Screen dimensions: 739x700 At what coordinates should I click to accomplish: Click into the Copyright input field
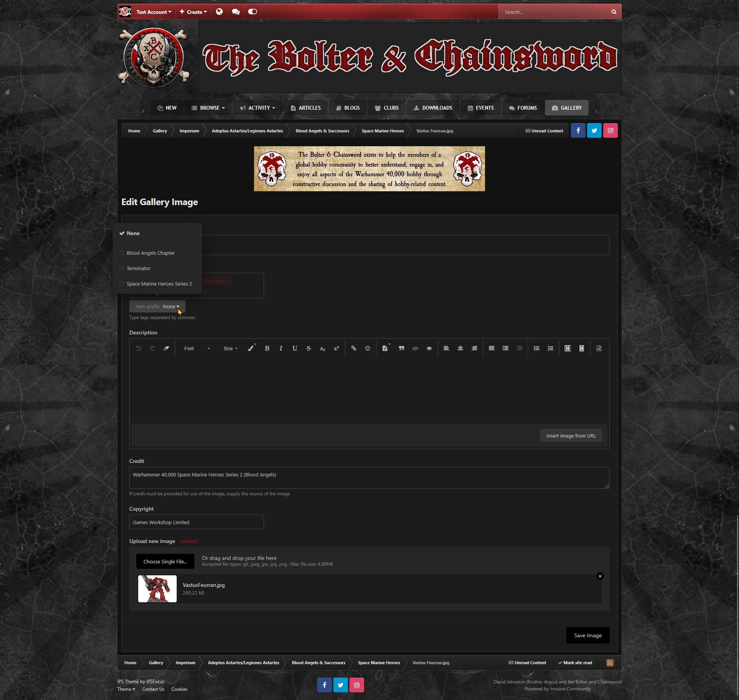pyautogui.click(x=196, y=522)
